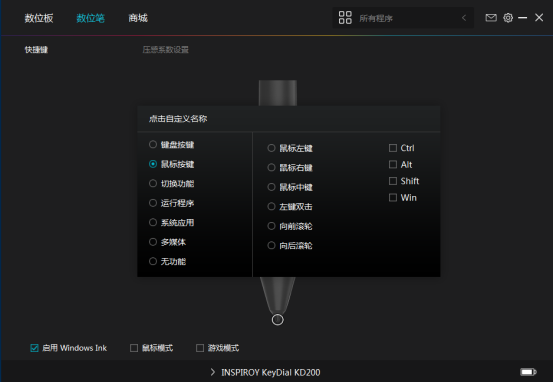Image resolution: width=554 pixels, height=382 pixels.
Task: Switch to the 数位板 tab
Action: point(39,18)
